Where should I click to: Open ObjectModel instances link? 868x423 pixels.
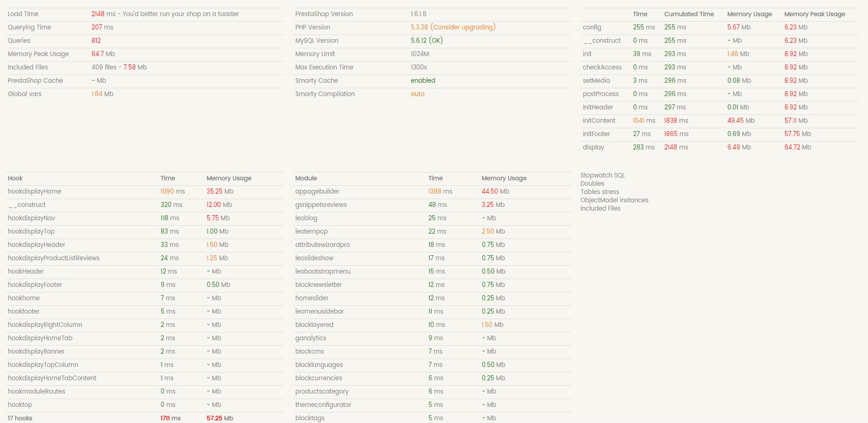pos(614,200)
